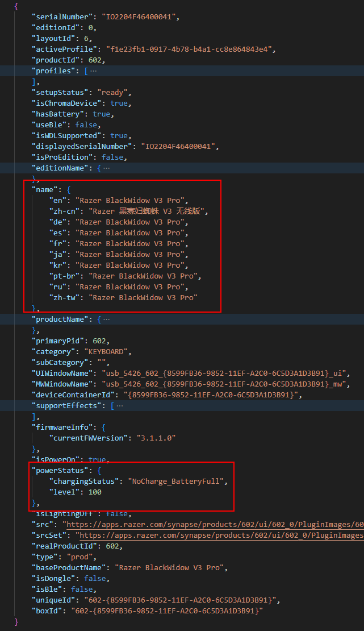
Task: Unfold the collapsed "productName" object ellipsis
Action: coord(106,319)
